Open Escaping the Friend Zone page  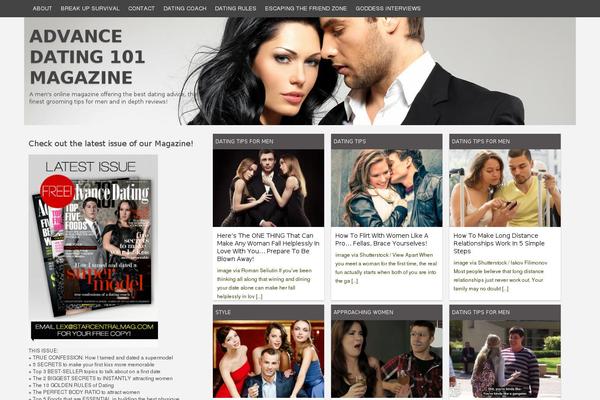click(306, 8)
